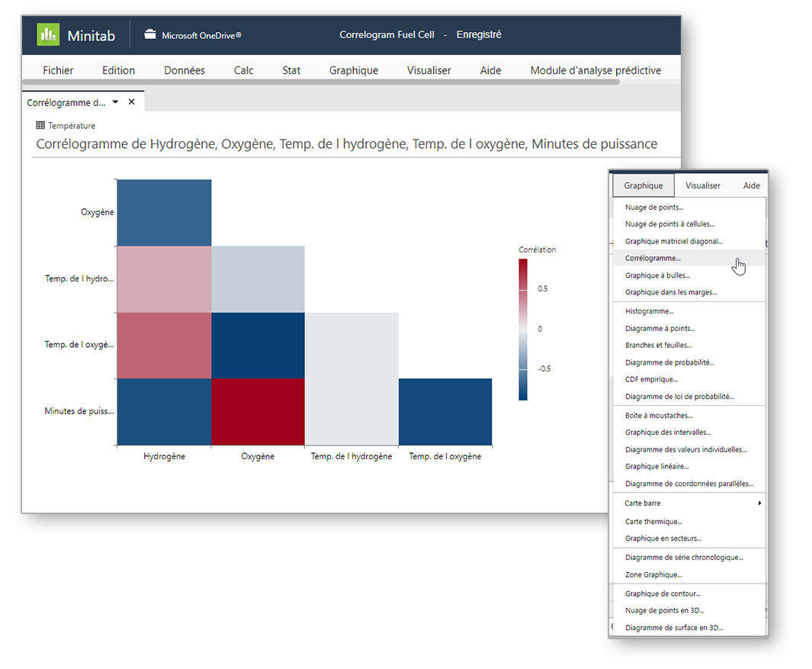
Task: Select Histogramme... in the dropdown list
Action: pyautogui.click(x=649, y=311)
